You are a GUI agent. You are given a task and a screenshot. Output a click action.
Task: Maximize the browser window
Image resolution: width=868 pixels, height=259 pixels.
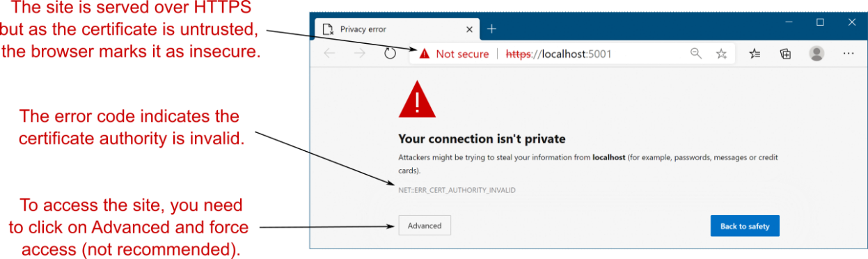coord(820,22)
